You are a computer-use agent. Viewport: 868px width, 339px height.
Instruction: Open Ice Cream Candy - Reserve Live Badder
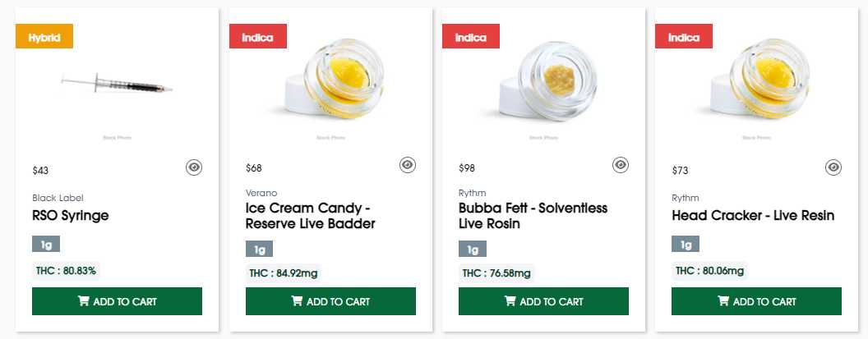(x=311, y=216)
